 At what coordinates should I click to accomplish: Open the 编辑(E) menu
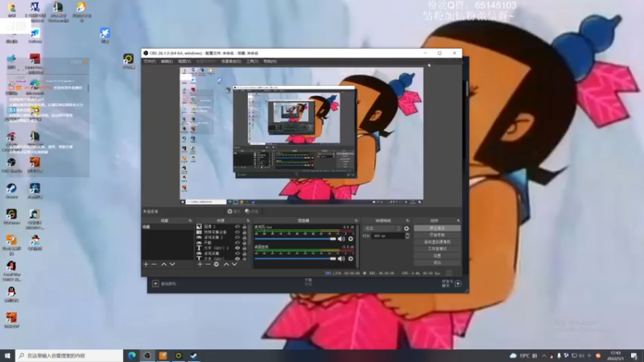(x=167, y=61)
